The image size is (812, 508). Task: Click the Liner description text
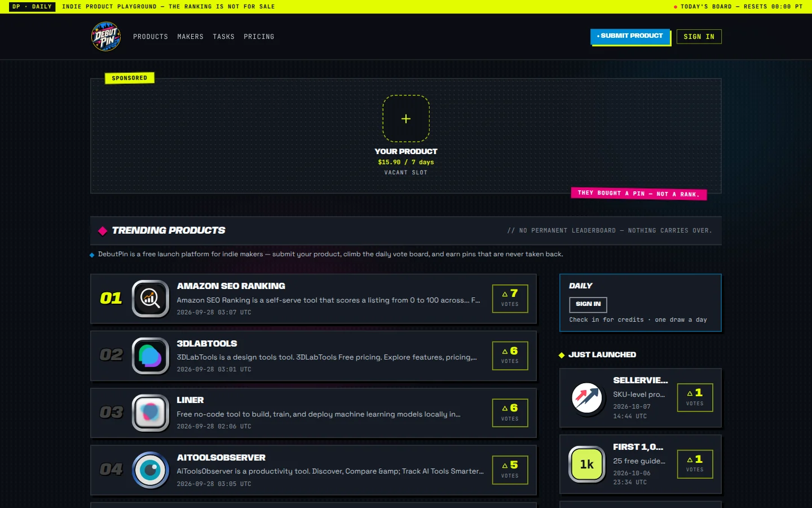pyautogui.click(x=319, y=414)
